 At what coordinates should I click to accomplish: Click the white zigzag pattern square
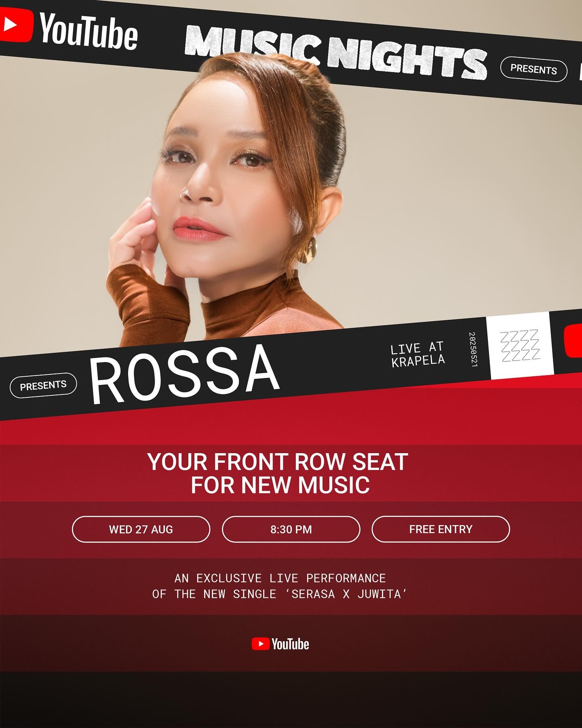pyautogui.click(x=520, y=346)
